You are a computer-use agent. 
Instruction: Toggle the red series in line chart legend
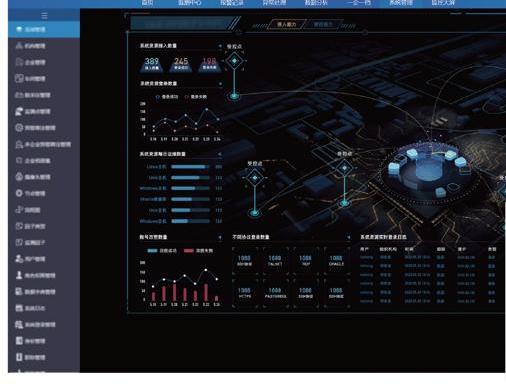[x=196, y=97]
